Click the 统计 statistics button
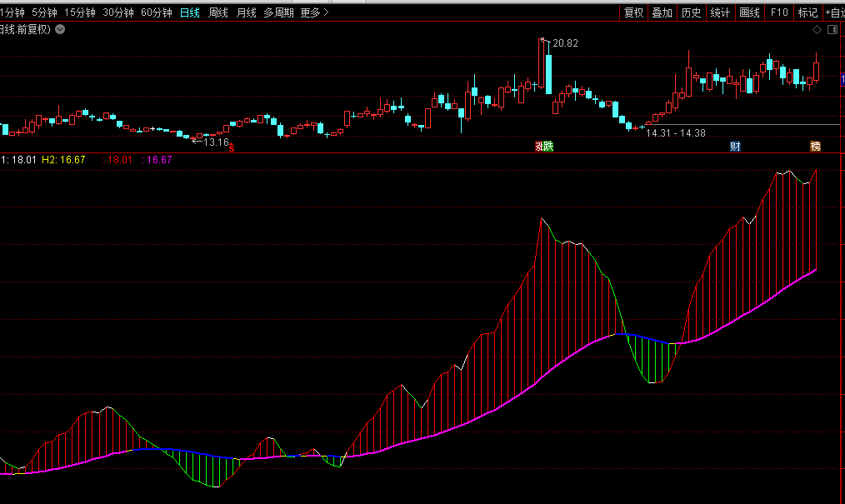845x504 pixels. tap(720, 12)
